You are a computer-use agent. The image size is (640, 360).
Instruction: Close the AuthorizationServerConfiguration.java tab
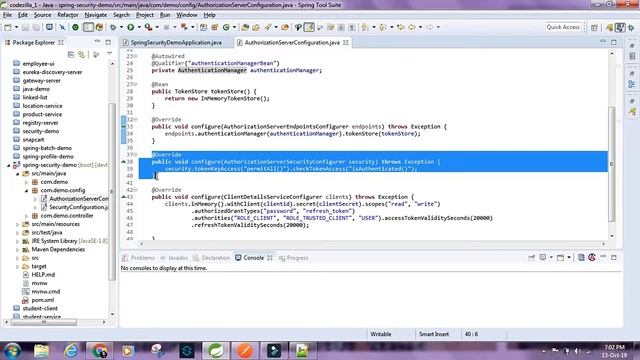pos(346,42)
